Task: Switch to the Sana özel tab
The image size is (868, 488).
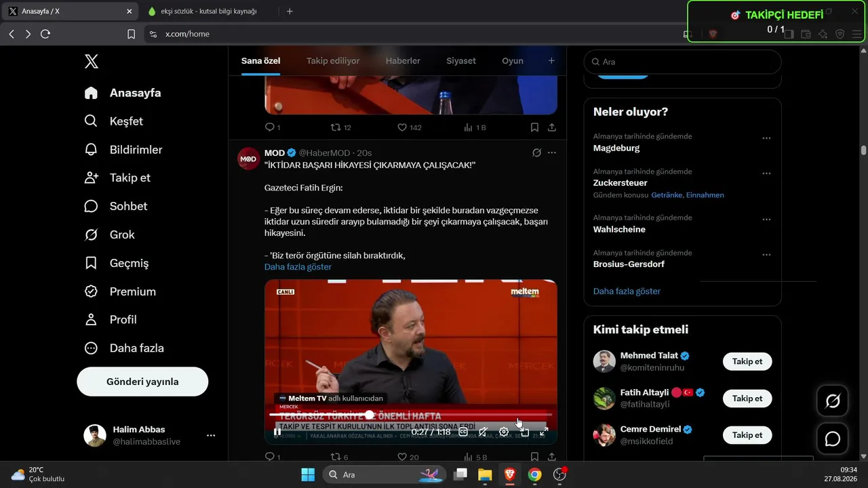Action: (x=261, y=61)
